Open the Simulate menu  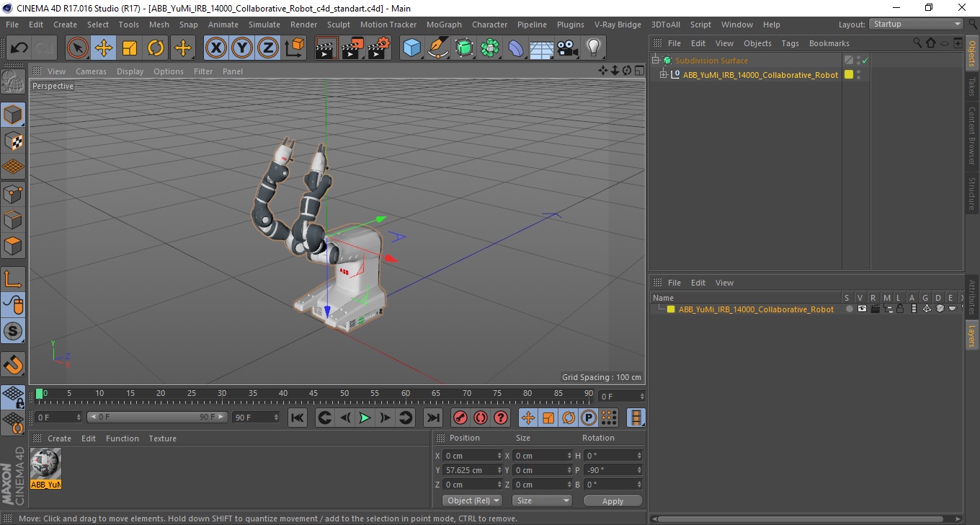point(264,25)
